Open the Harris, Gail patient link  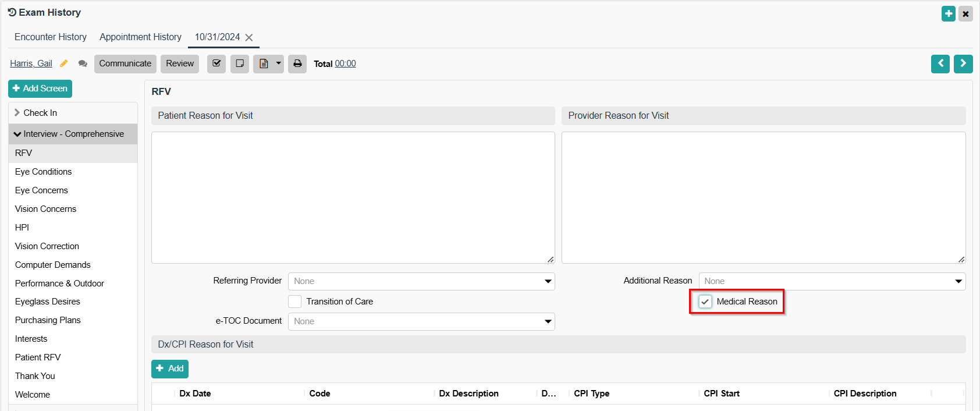pos(31,63)
